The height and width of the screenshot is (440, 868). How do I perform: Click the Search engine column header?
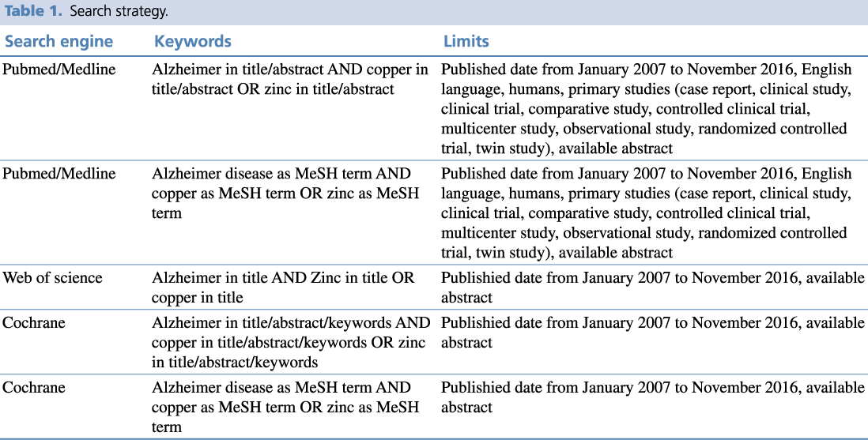[x=58, y=42]
